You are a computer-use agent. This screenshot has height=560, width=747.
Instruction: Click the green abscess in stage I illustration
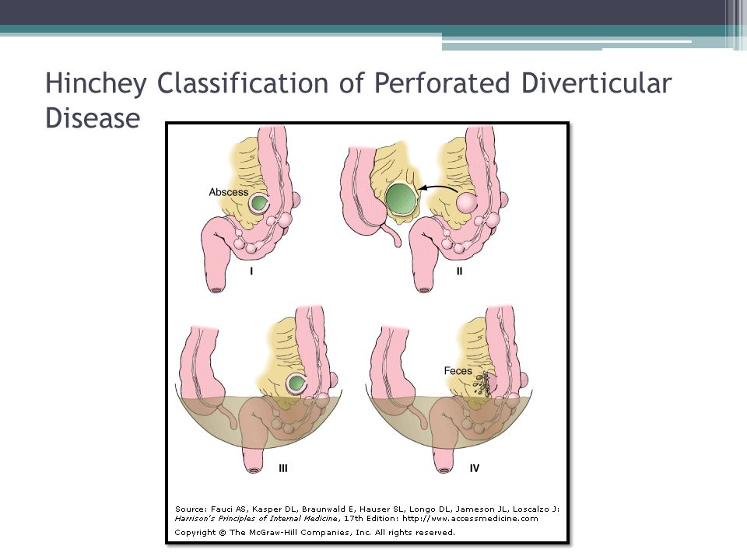tap(259, 203)
